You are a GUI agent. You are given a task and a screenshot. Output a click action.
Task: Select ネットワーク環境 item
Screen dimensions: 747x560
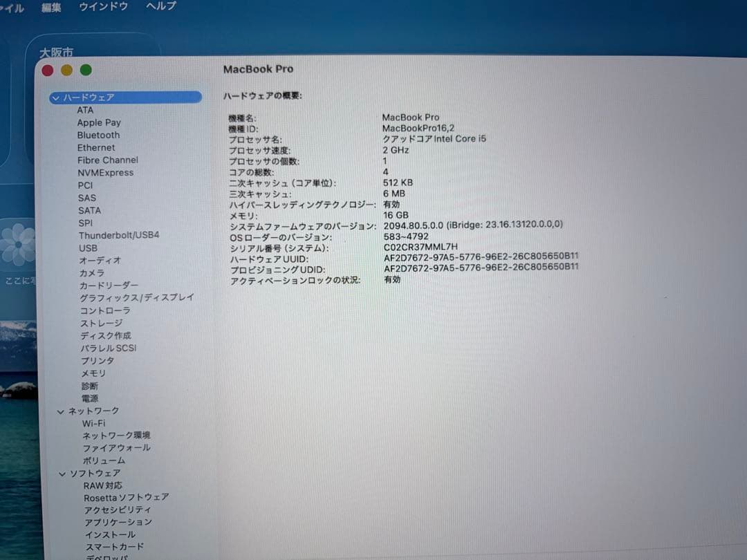pyautogui.click(x=117, y=436)
